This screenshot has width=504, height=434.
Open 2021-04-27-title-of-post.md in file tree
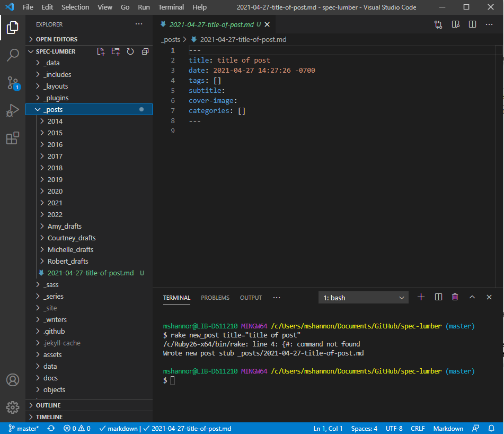point(90,273)
